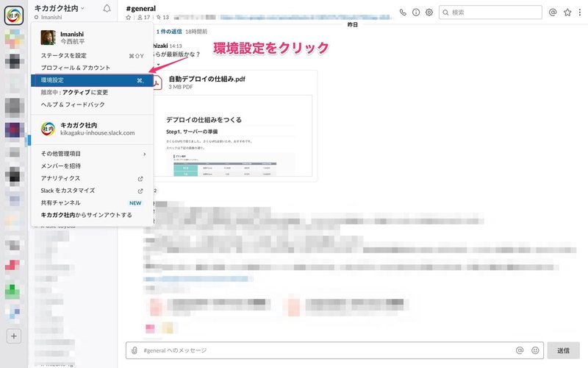Star the #general channel
The width and height of the screenshot is (588, 368).
[x=129, y=17]
